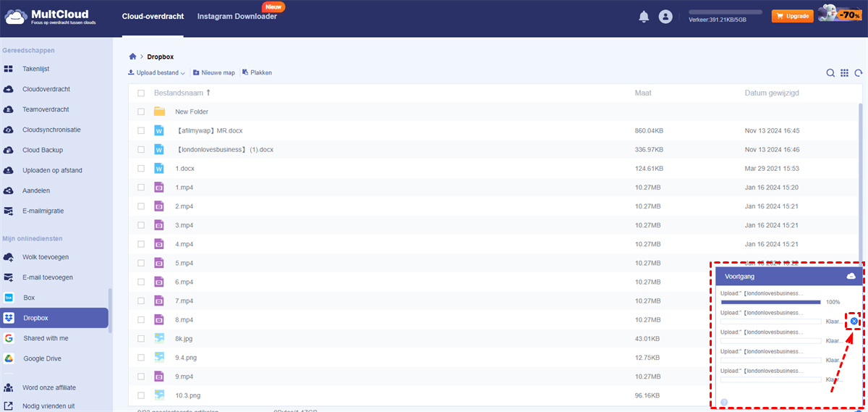Click the traffic usage bar

coord(725,12)
